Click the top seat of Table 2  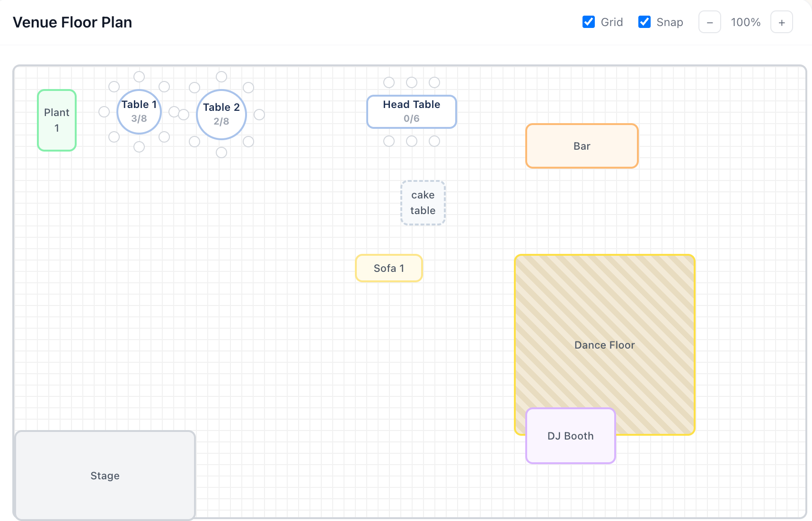pos(221,77)
